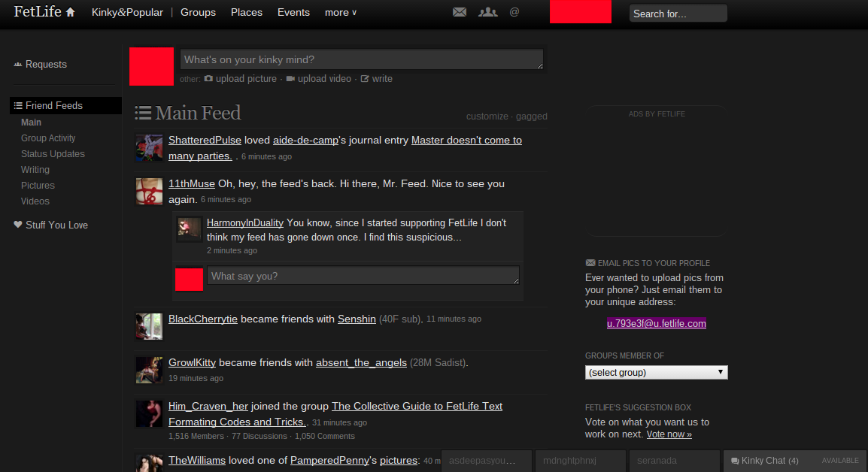
Task: Open aide-de-camp's profile link
Action: click(305, 140)
